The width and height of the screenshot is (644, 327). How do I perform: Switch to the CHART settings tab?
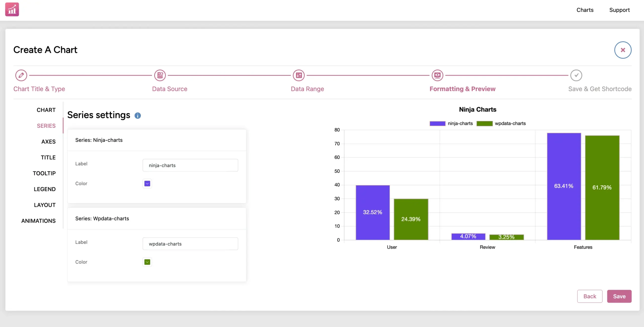[46, 110]
